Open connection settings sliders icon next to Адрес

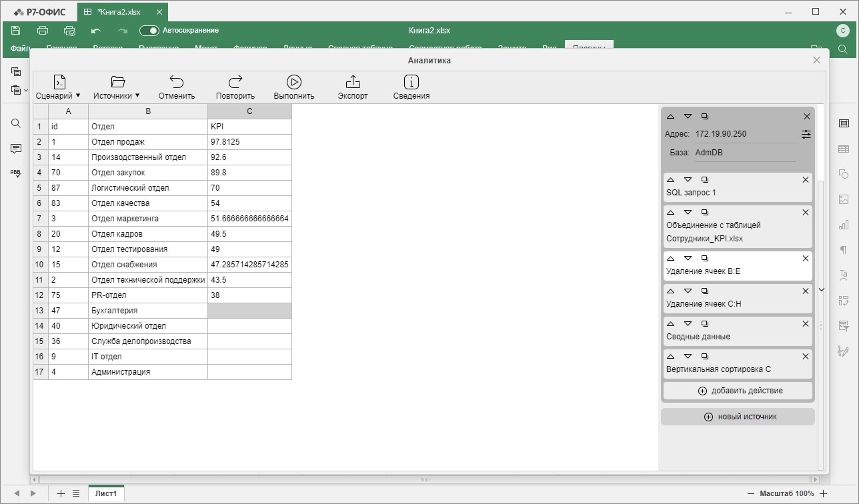806,134
